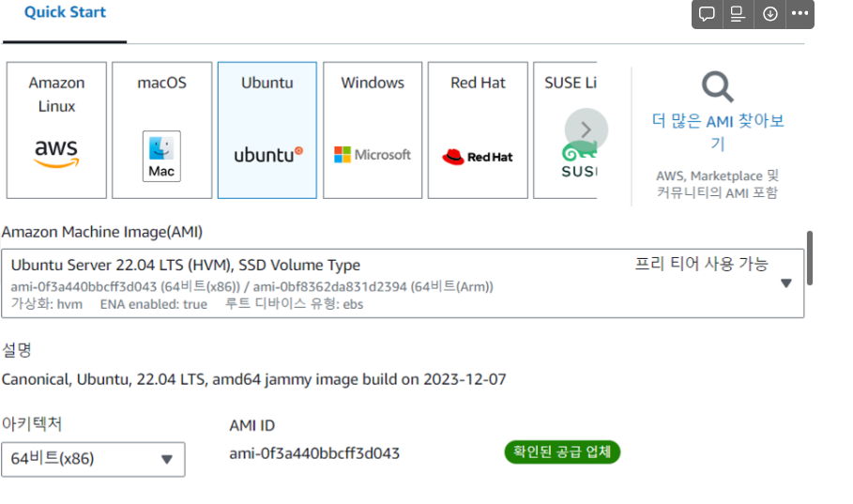Show more OS cards with right chevron
Image resolution: width=853 pixels, height=504 pixels.
coord(586,130)
